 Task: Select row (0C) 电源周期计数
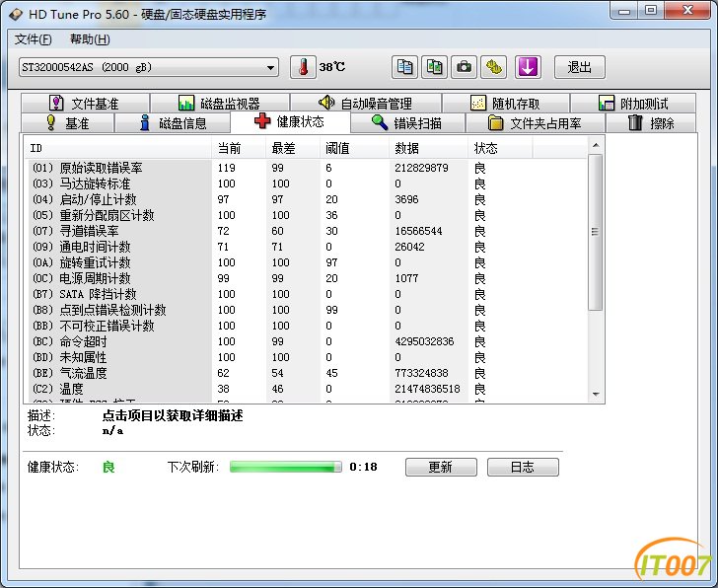(307, 278)
